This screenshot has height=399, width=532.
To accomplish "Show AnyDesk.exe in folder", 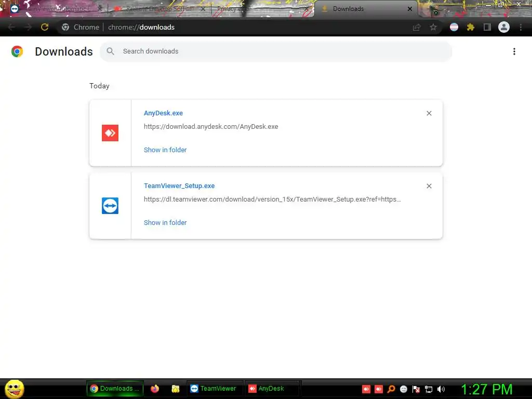I will [165, 150].
